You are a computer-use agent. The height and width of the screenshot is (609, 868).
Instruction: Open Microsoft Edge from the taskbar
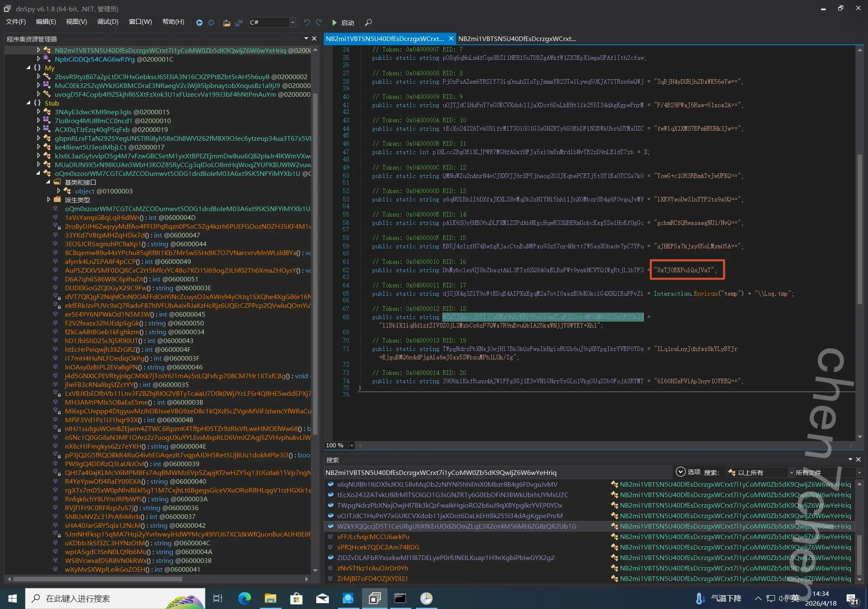click(x=244, y=599)
